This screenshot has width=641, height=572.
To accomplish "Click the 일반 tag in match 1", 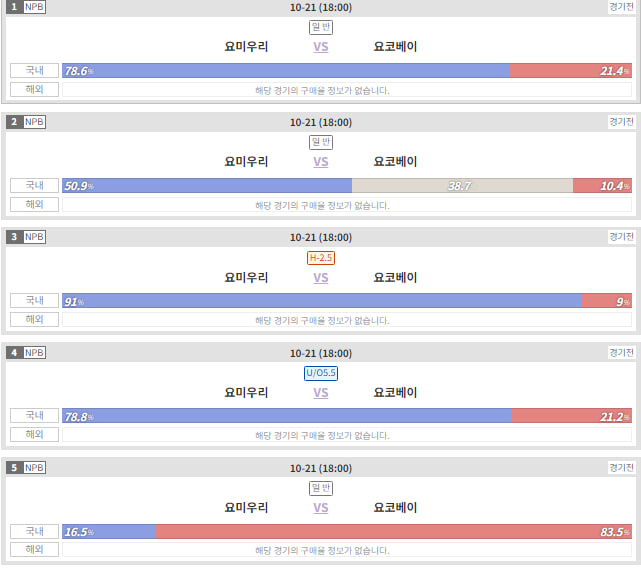I will (x=321, y=27).
